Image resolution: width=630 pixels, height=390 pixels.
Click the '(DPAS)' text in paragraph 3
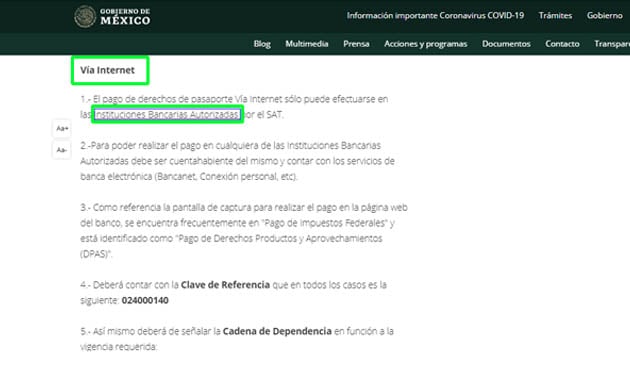click(96, 254)
